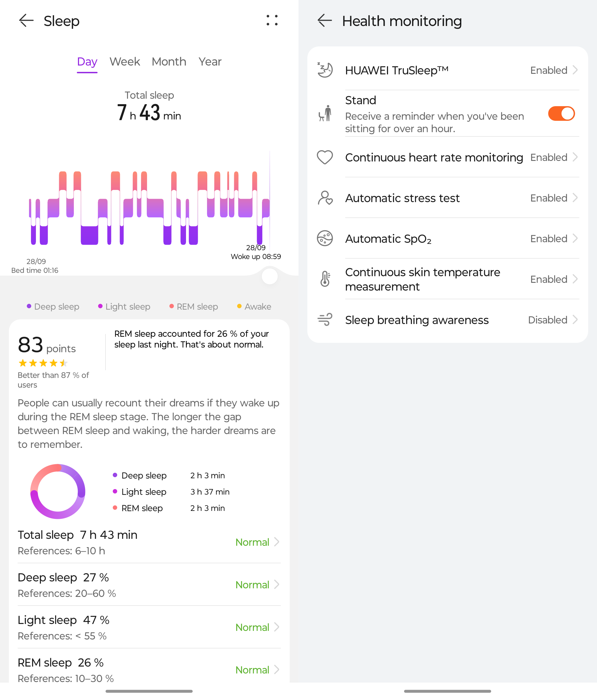Open Continuous heart rate monitoring setting

tap(434, 157)
